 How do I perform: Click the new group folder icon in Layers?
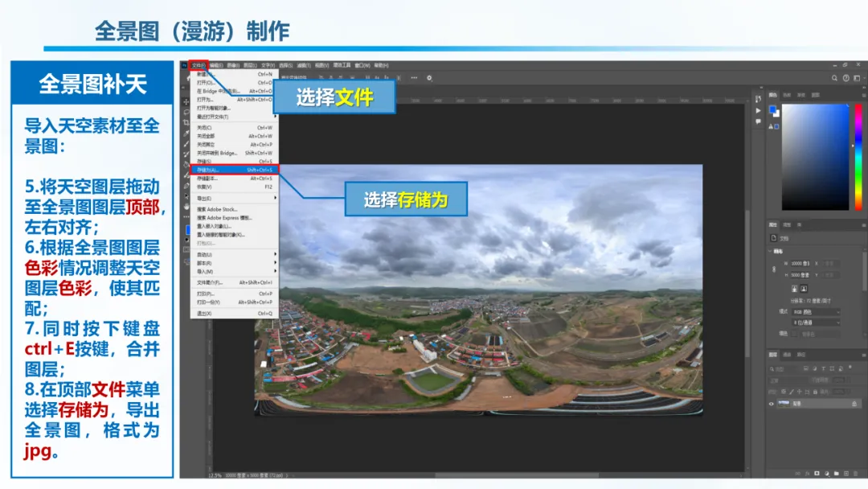click(837, 474)
